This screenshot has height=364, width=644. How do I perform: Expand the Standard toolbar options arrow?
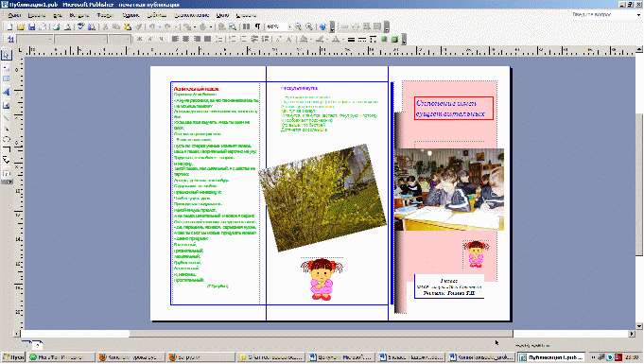click(332, 27)
